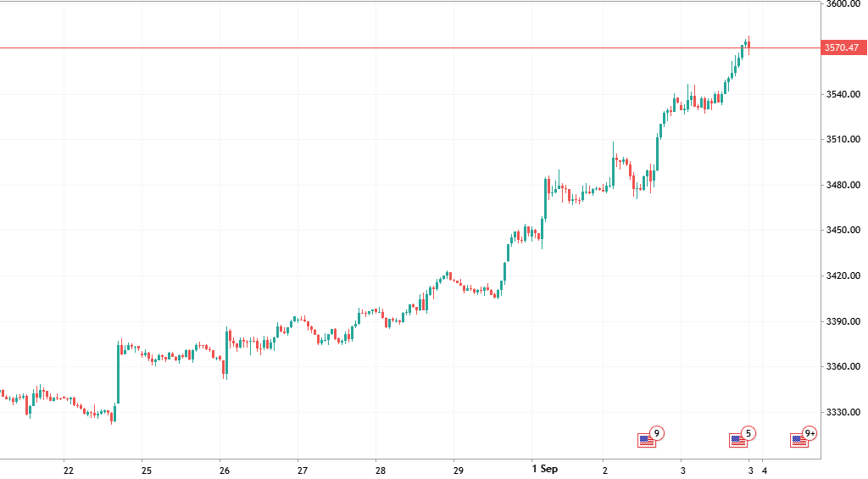Select the 3360.00 price scale label
This screenshot has width=868, height=479.
843,366
